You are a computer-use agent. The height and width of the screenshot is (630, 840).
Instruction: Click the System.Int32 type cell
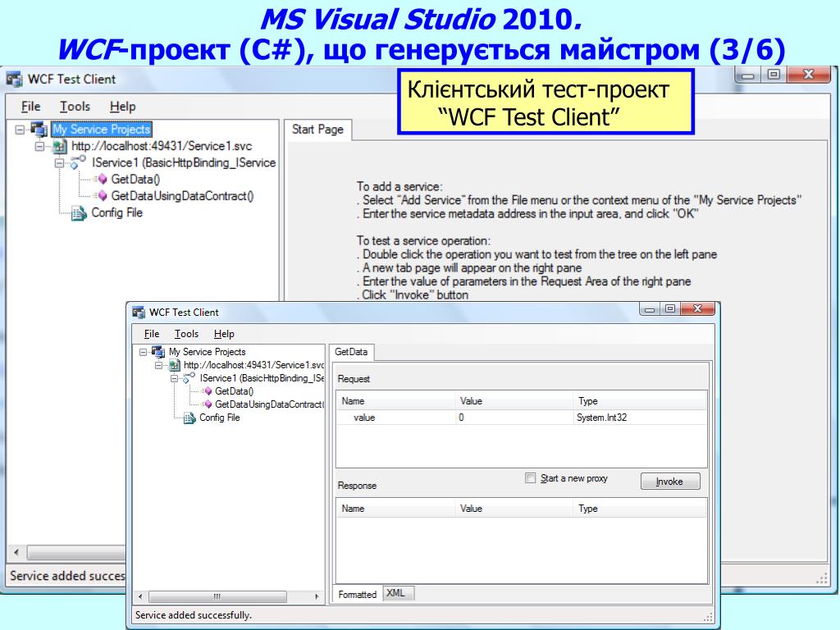pyautogui.click(x=640, y=418)
